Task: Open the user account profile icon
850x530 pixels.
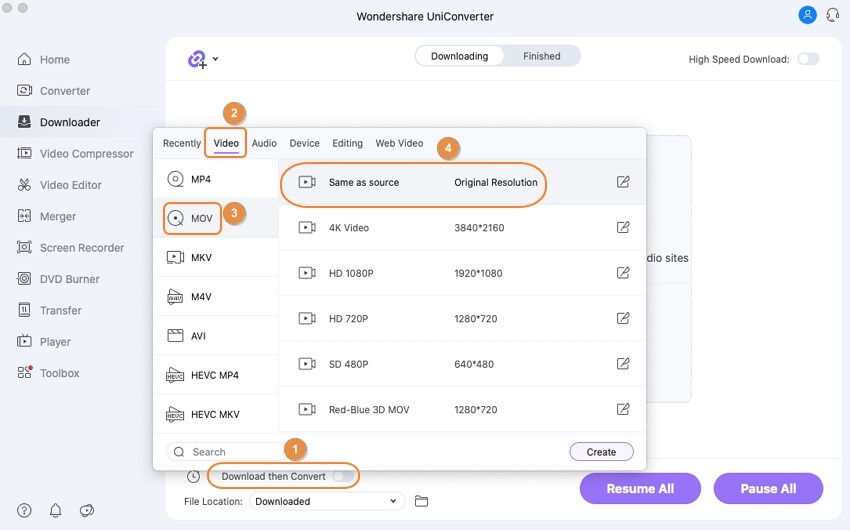Action: 807,15
